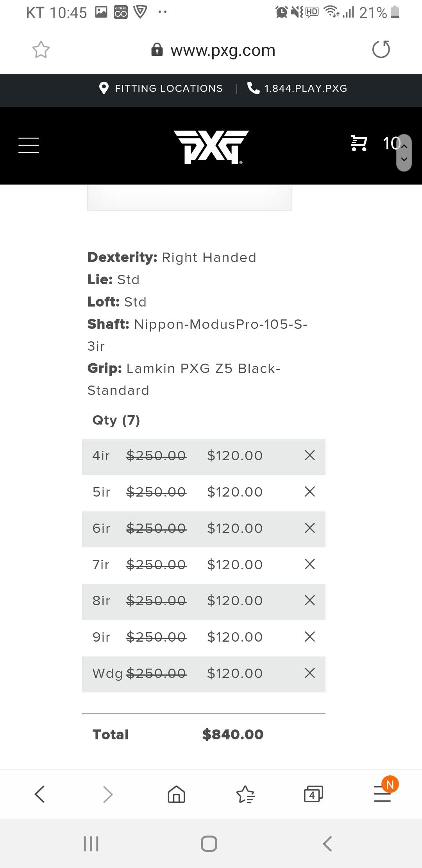Tap the PXG logo
Viewport: 422px width, 868px height.
click(211, 147)
